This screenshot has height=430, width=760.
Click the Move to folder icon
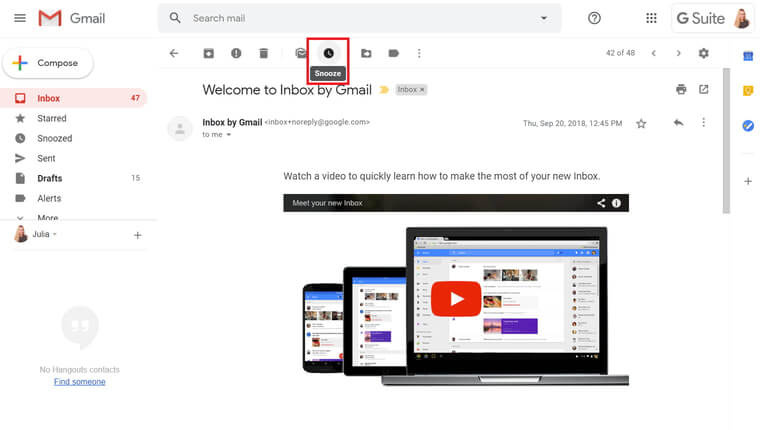(x=366, y=53)
